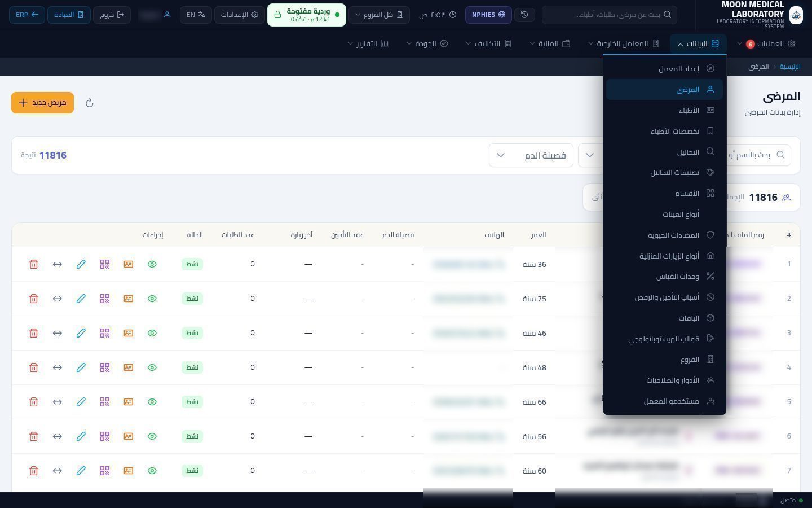Open the العيادة clinic button

pyautogui.click(x=69, y=15)
